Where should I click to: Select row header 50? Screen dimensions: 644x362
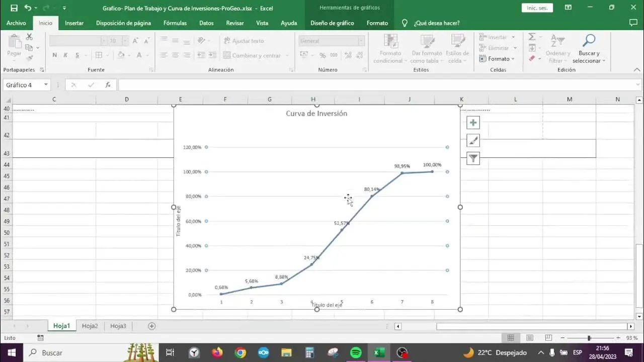pos(7,233)
